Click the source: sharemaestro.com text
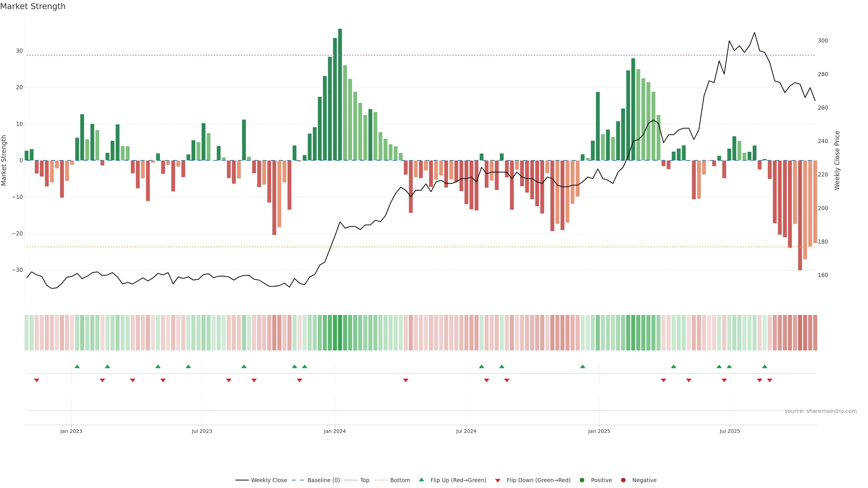 point(821,411)
